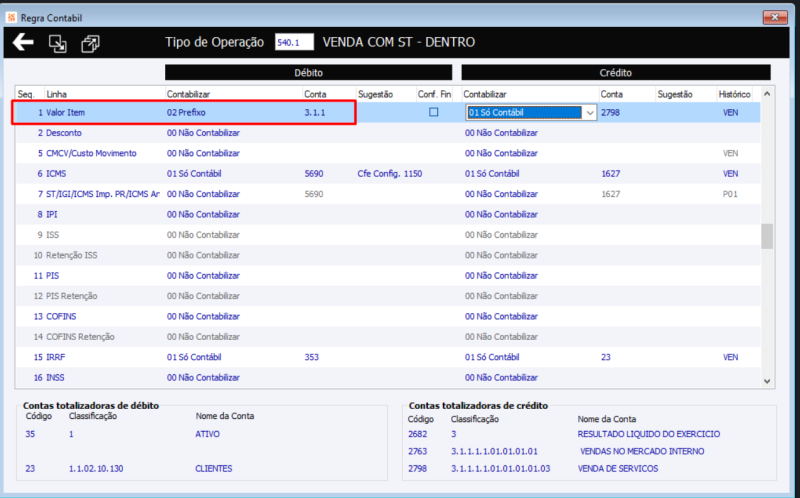Click debit 01 Só Contábil in ICMS row
Screen dimensions: 800x498
194,174
